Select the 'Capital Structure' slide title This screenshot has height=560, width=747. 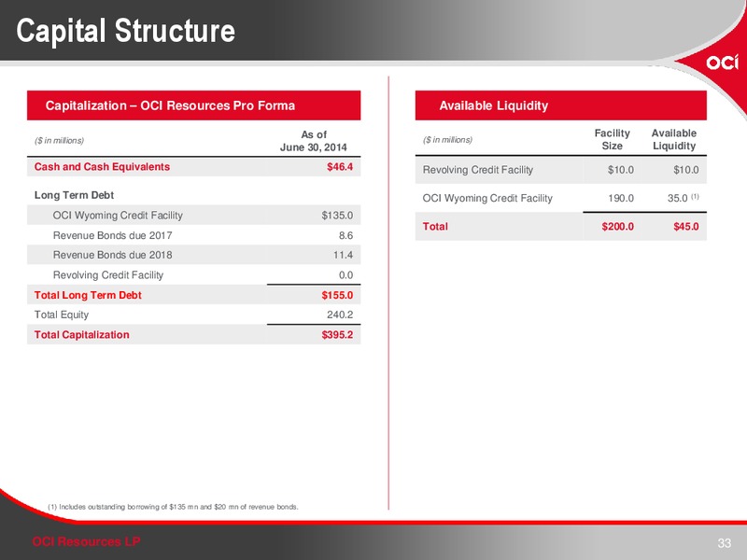126,31
